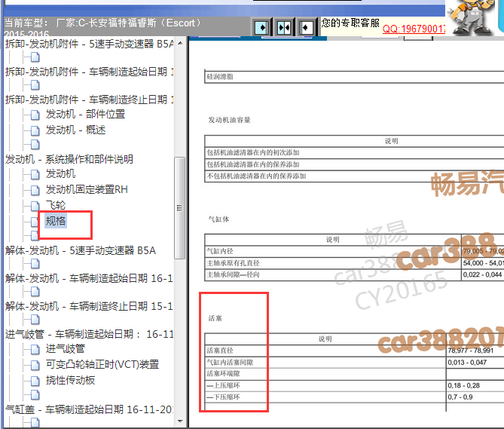Click the center-split panel arrows button
This screenshot has height=429, width=504.
(x=284, y=28)
